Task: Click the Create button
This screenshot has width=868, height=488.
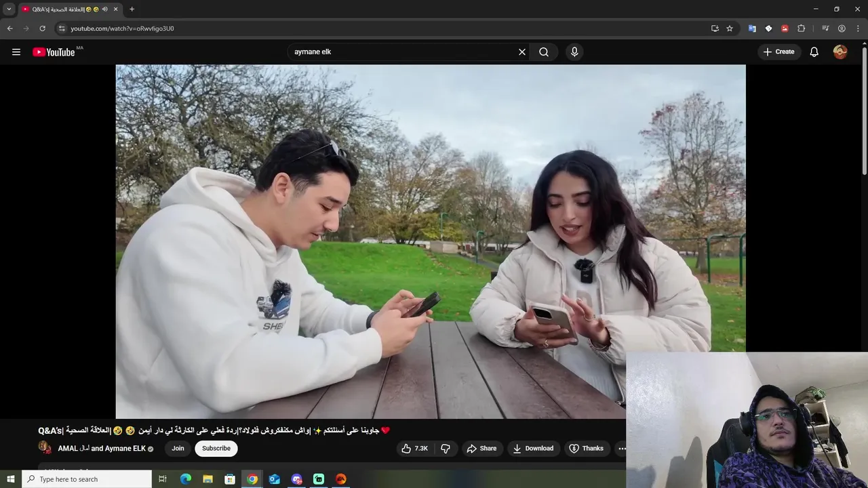Action: pyautogui.click(x=778, y=52)
